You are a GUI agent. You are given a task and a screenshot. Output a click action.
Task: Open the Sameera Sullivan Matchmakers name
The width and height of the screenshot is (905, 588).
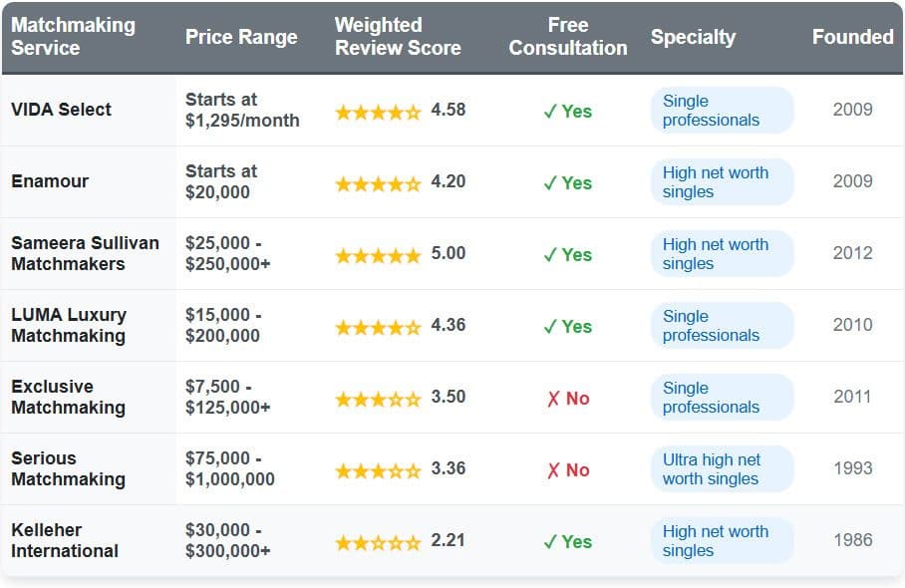tap(68, 253)
